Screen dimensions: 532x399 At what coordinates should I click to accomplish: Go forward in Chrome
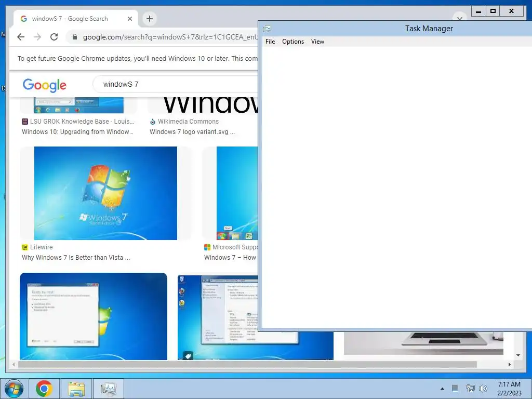point(37,37)
